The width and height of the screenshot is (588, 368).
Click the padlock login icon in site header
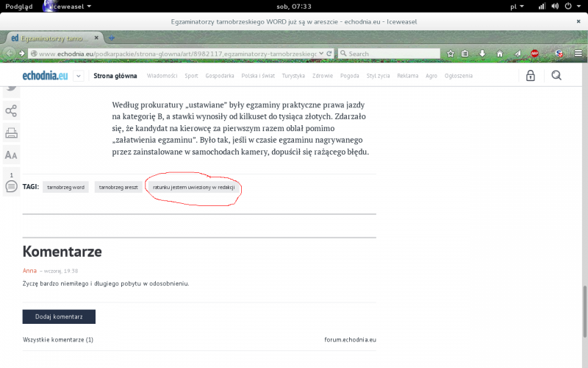[530, 76]
